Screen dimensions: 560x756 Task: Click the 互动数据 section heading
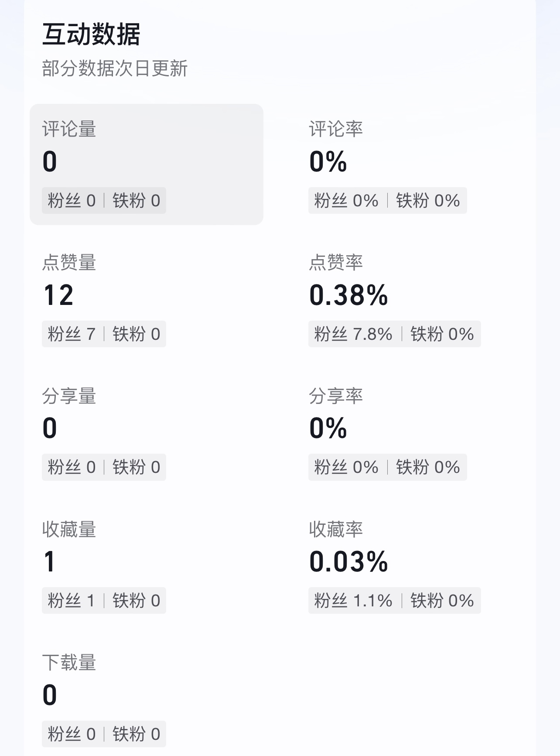pyautogui.click(x=91, y=34)
